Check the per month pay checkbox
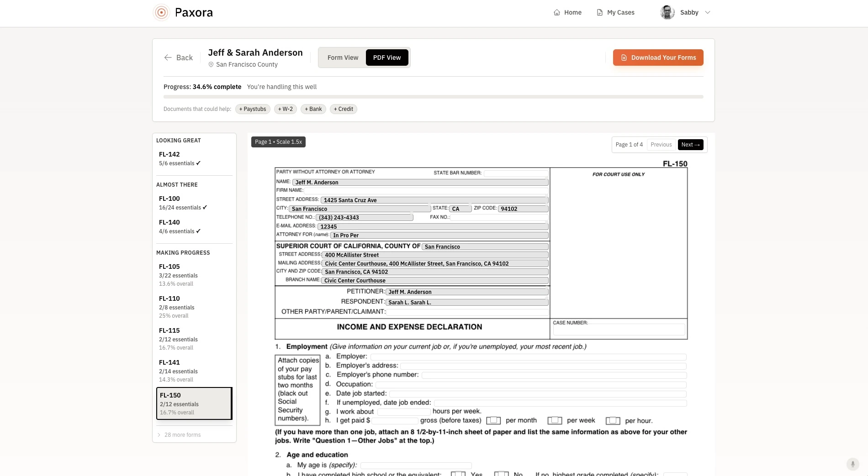The image size is (868, 476). point(493,420)
